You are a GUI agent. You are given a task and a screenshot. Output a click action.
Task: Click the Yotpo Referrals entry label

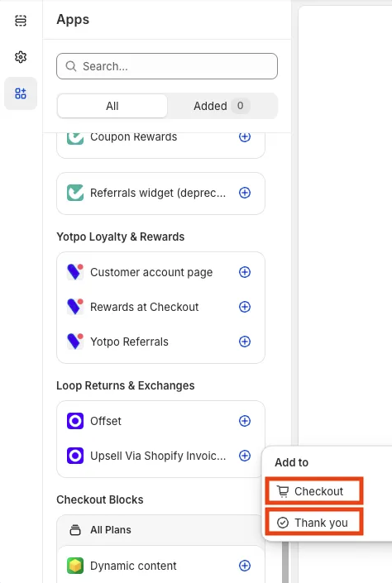pos(129,342)
